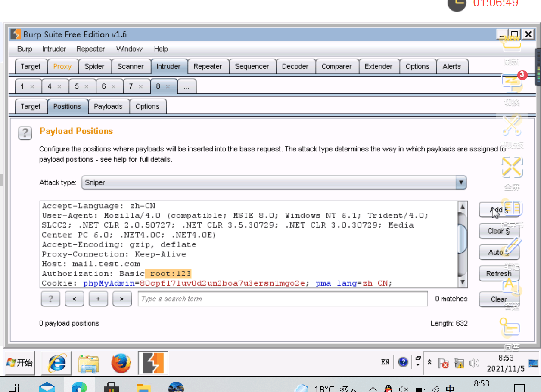This screenshot has width=541, height=392.
Task: Click the Clear § button
Action: (499, 231)
